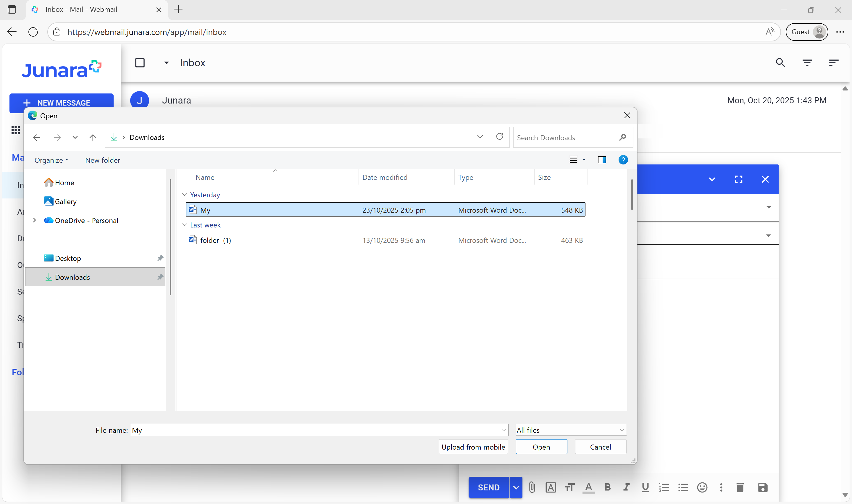Click the browser read aloud icon
The image size is (852, 504).
click(x=769, y=32)
